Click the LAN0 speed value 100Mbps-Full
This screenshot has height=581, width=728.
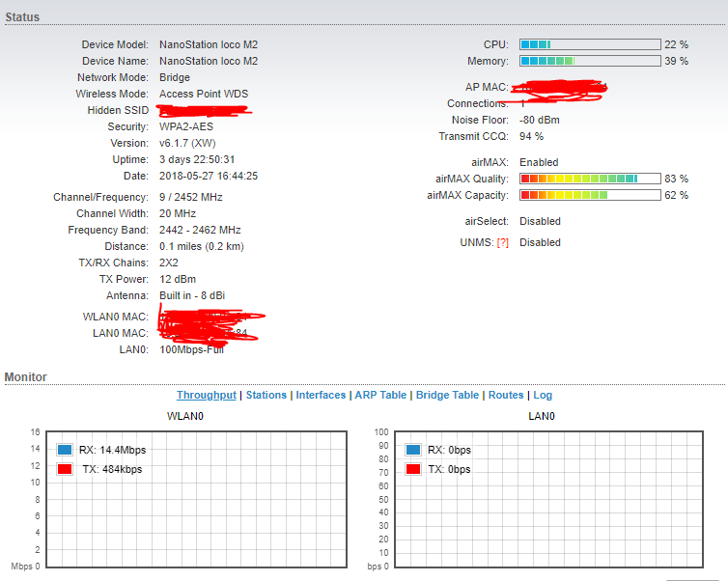point(192,350)
